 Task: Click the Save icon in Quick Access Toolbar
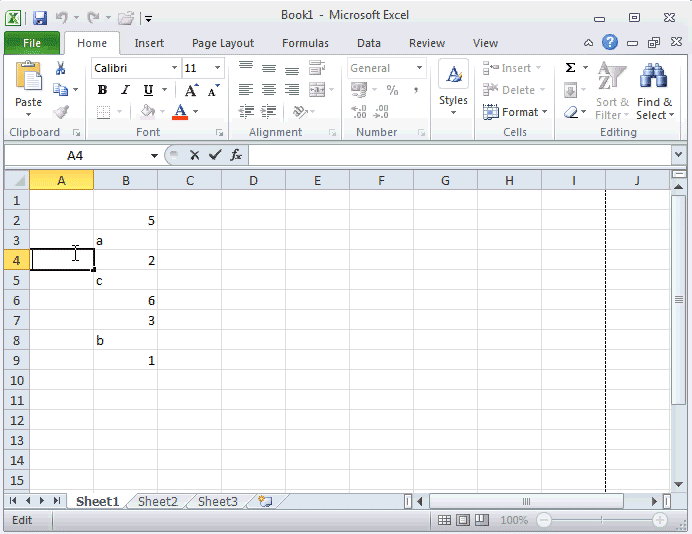tap(40, 18)
